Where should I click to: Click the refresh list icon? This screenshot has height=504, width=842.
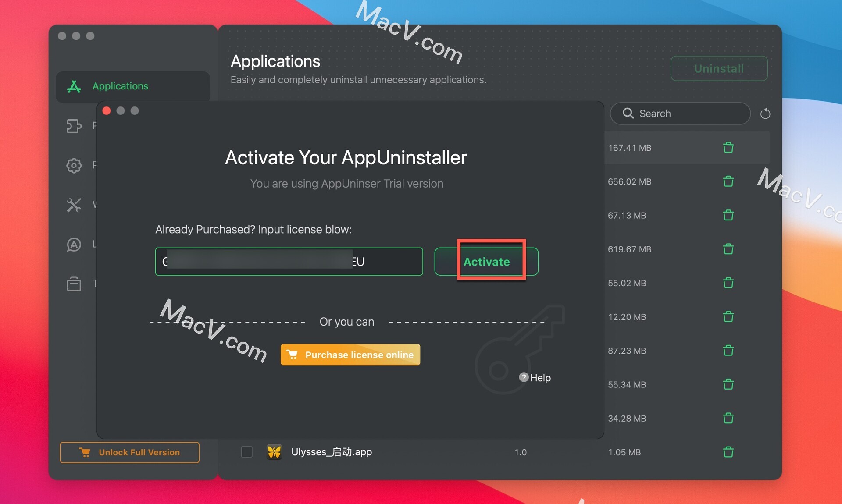point(765,114)
